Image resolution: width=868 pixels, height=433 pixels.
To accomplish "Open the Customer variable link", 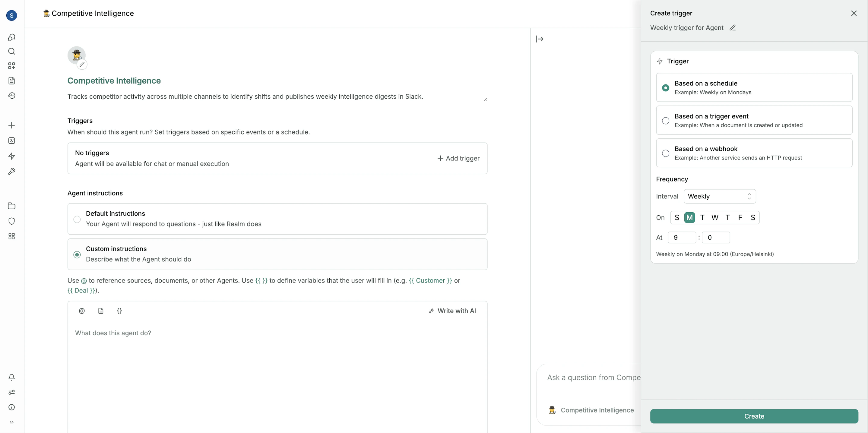I will (431, 280).
